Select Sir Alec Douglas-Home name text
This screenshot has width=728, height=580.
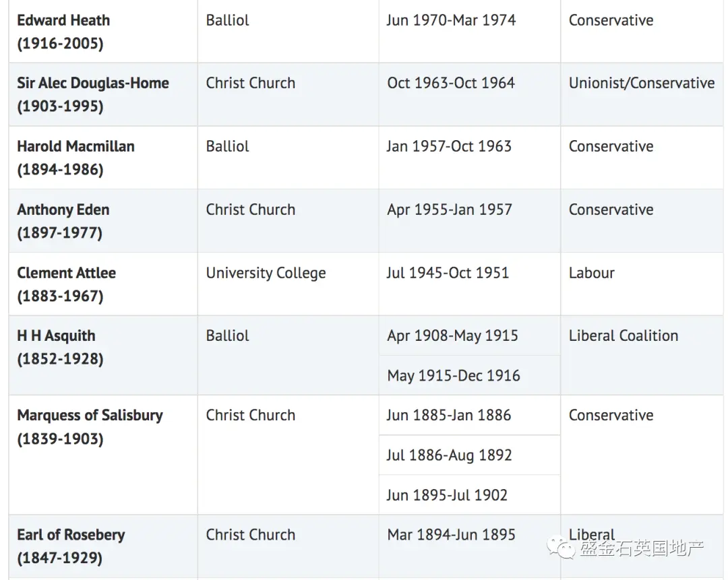click(x=93, y=83)
